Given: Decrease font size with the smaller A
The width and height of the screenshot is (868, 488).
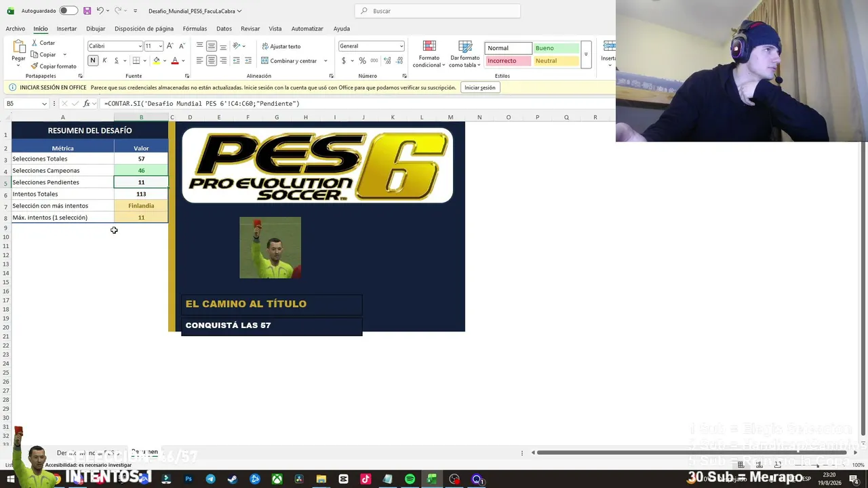Looking at the screenshot, I should coord(182,46).
